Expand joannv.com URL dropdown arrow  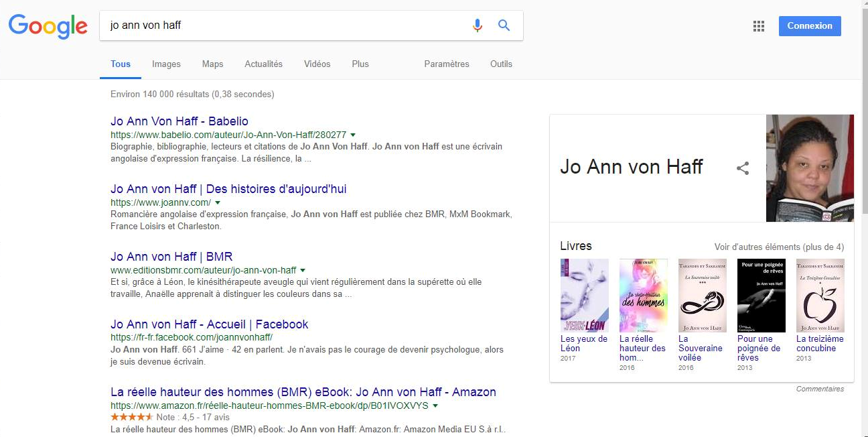pyautogui.click(x=218, y=203)
